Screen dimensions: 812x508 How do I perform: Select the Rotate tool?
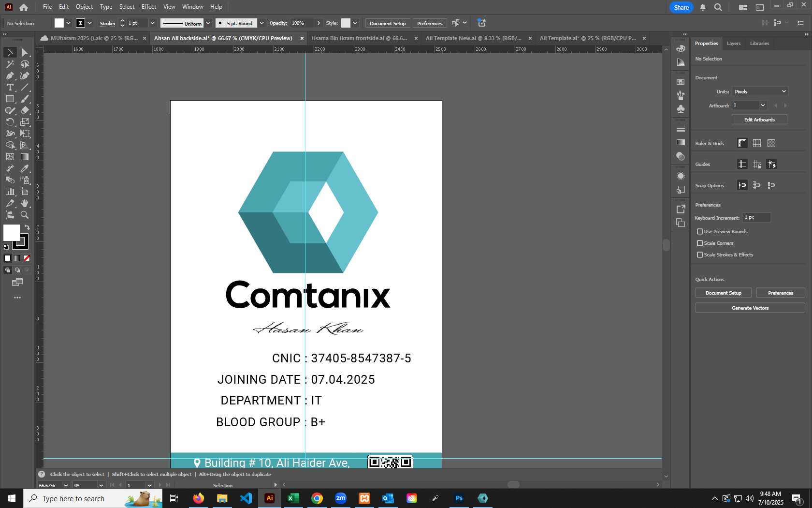pos(10,122)
